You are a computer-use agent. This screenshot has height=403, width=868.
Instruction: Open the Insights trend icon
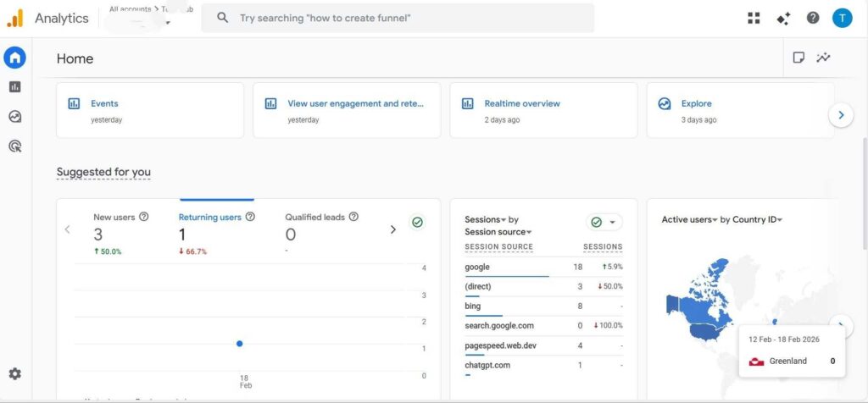click(823, 58)
